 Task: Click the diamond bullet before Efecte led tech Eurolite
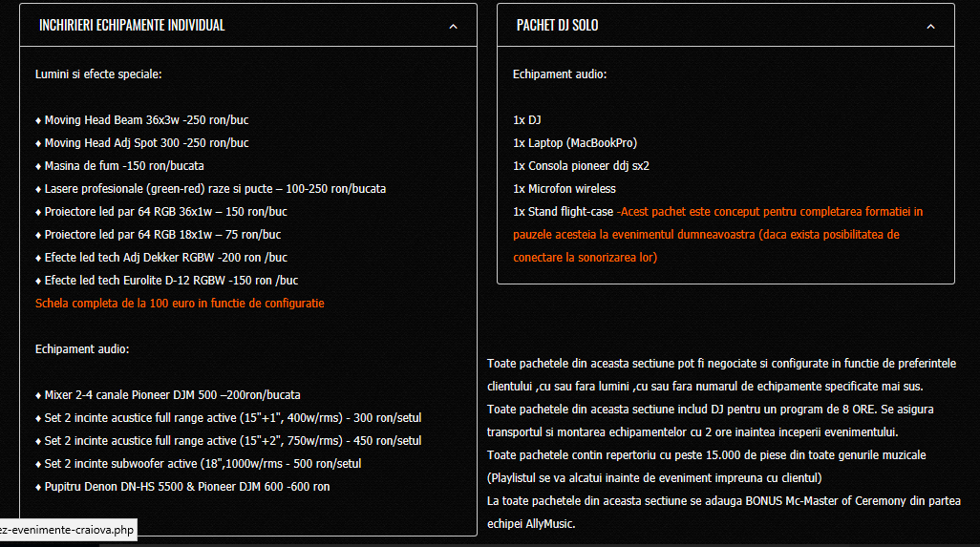(x=38, y=281)
